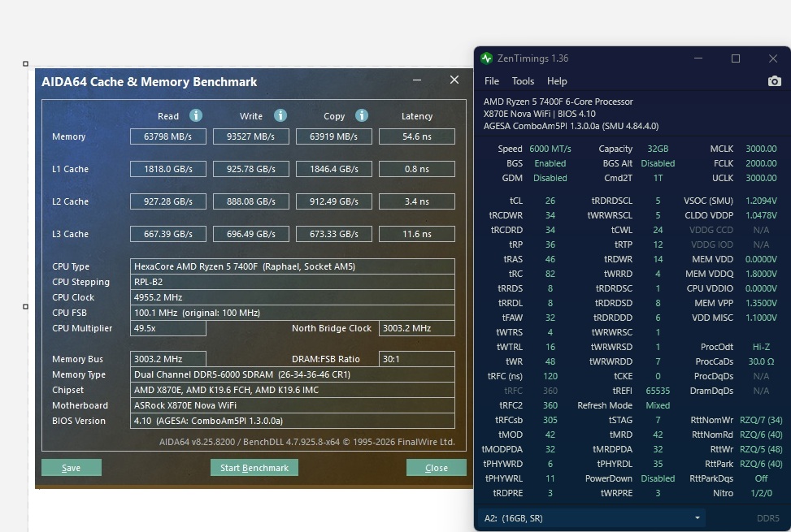The width and height of the screenshot is (791, 532).
Task: Click the CPU Clock field 4955.2 MHz
Action: (293, 297)
